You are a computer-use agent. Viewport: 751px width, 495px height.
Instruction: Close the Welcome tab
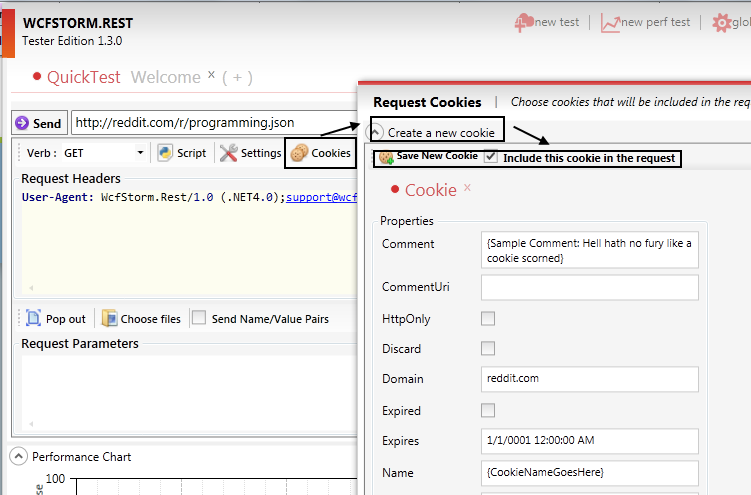pos(211,74)
